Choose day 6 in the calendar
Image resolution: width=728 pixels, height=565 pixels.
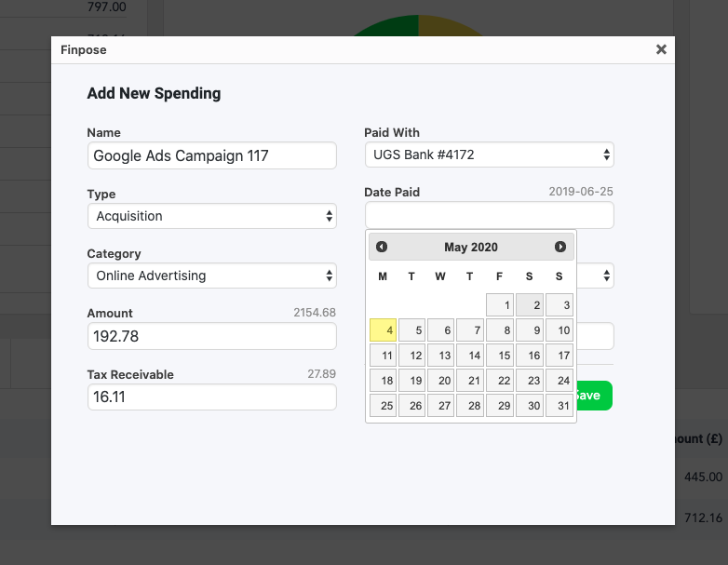[440, 330]
